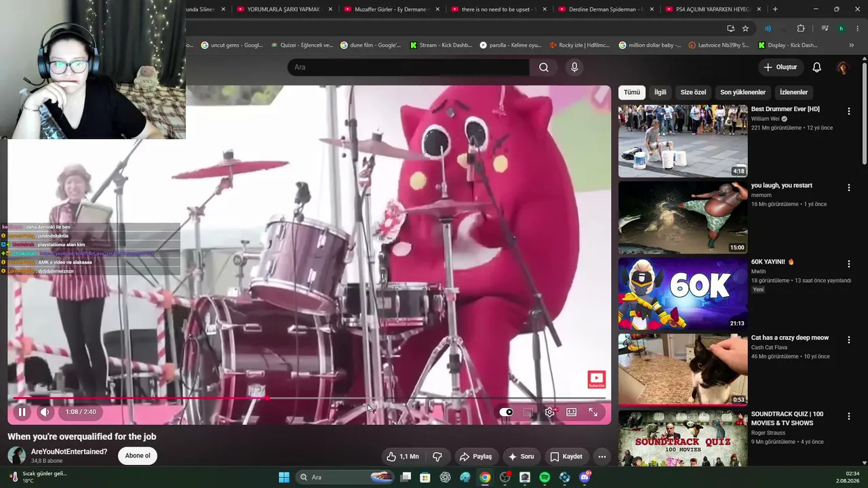Click the search magnifier button
868x488 pixels.
coord(544,67)
